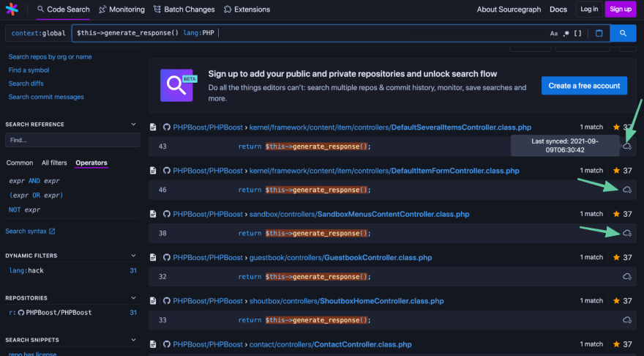Click Search repos by org or name

(x=50, y=56)
